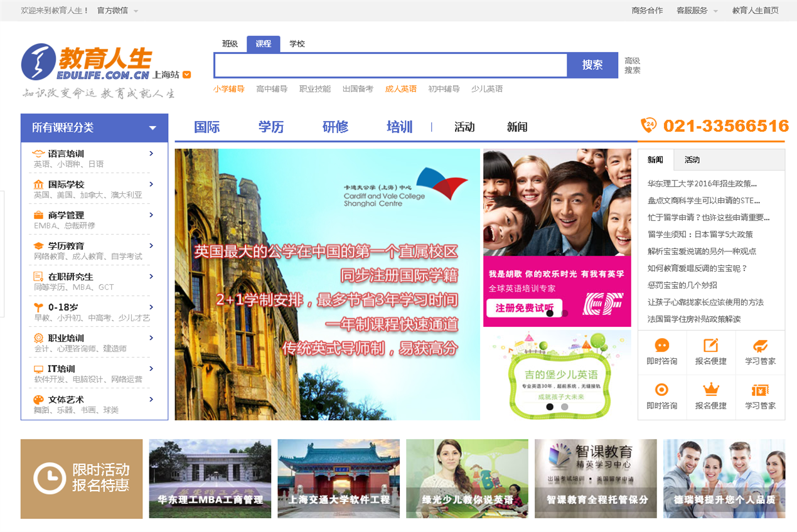Click the 商学管理 category icon
The width and height of the screenshot is (797, 532).
pos(38,215)
